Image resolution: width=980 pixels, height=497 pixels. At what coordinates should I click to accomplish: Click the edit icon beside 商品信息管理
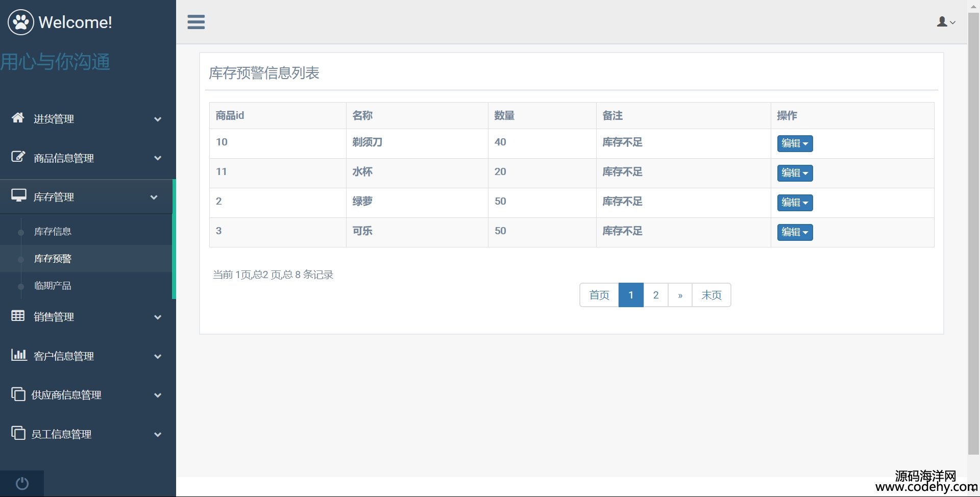point(18,157)
